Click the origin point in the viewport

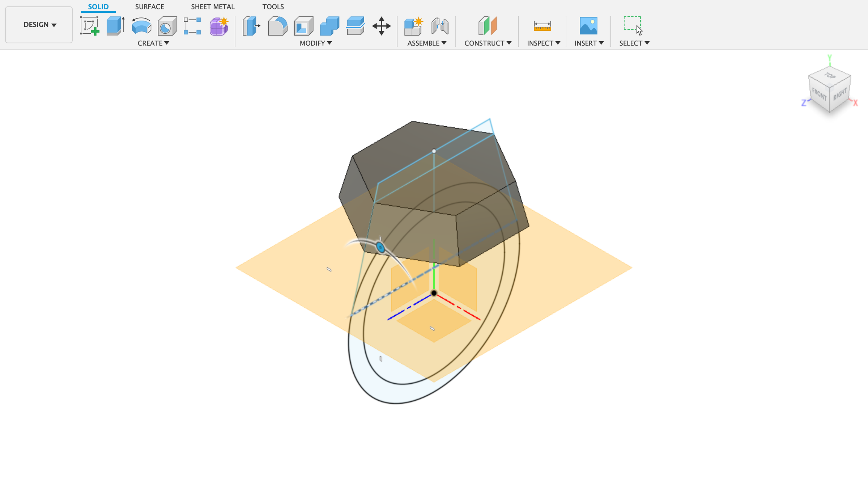coord(433,293)
